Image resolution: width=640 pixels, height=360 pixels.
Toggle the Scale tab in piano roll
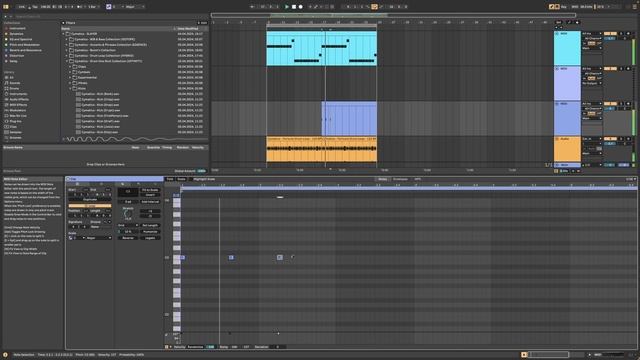pos(181,179)
